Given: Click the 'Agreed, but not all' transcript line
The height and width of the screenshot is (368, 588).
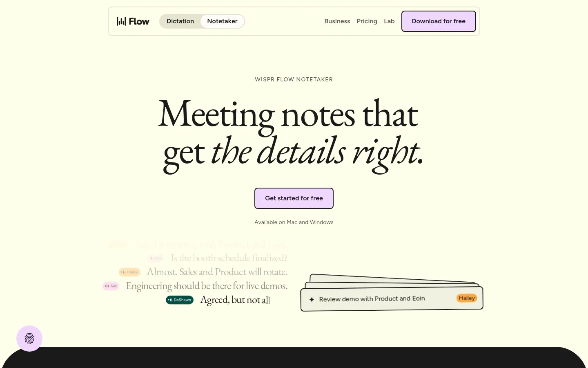Looking at the screenshot, I should pyautogui.click(x=235, y=300).
